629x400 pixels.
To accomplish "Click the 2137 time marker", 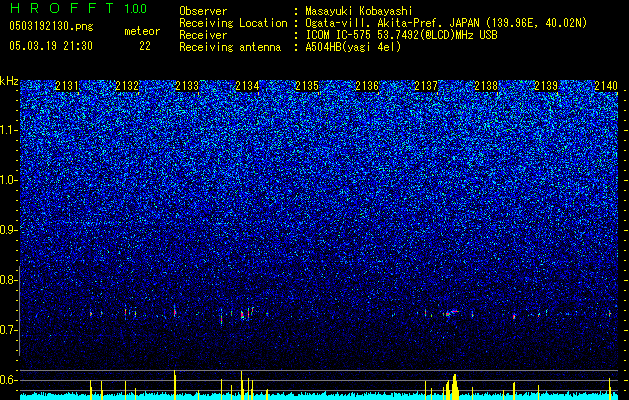I will coord(426,86).
